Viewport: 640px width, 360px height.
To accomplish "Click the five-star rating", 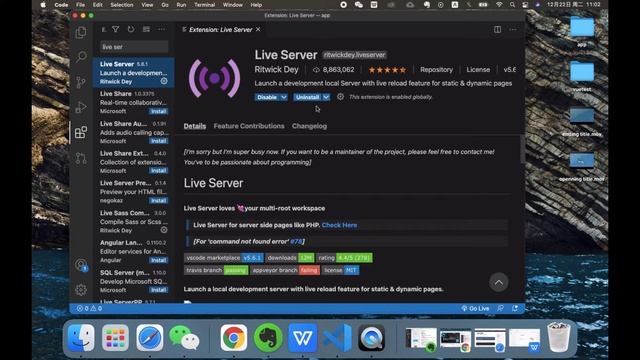I will coord(387,70).
